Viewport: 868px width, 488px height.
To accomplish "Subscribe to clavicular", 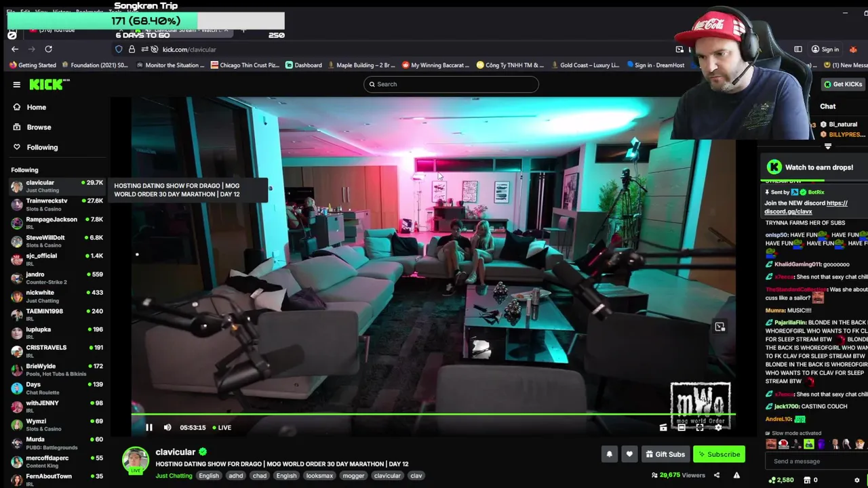I will [719, 454].
